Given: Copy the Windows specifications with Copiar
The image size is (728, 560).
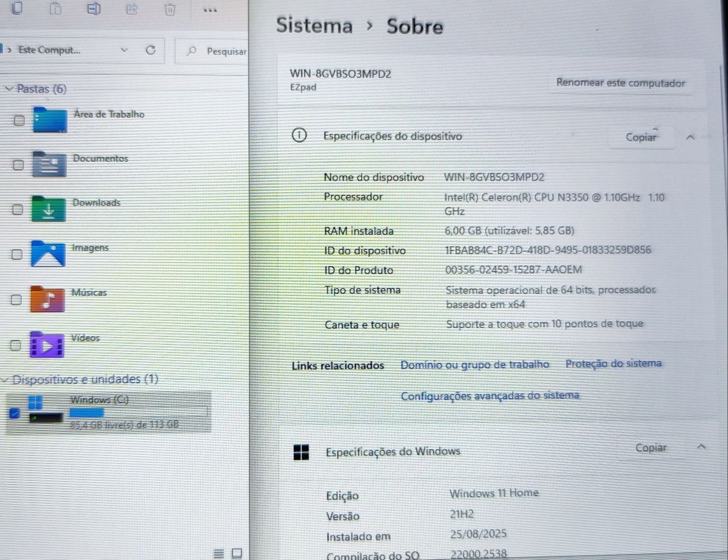Looking at the screenshot, I should (651, 448).
